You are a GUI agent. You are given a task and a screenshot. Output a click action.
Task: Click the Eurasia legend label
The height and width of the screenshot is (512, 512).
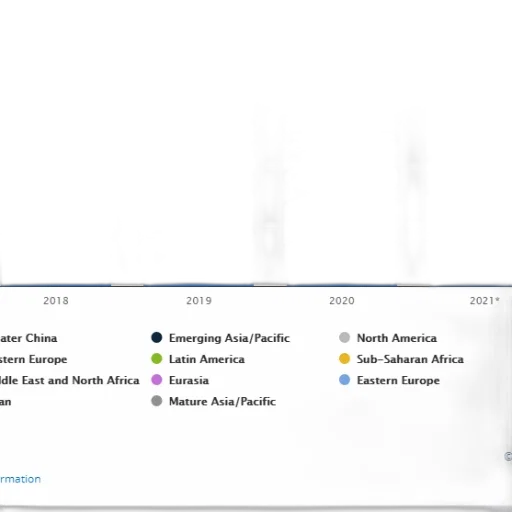189,380
